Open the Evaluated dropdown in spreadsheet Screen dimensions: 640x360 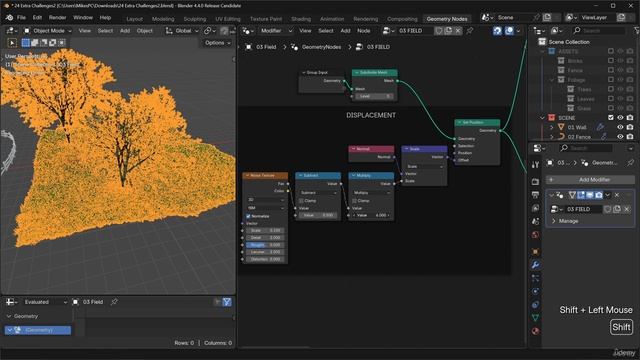[45, 302]
